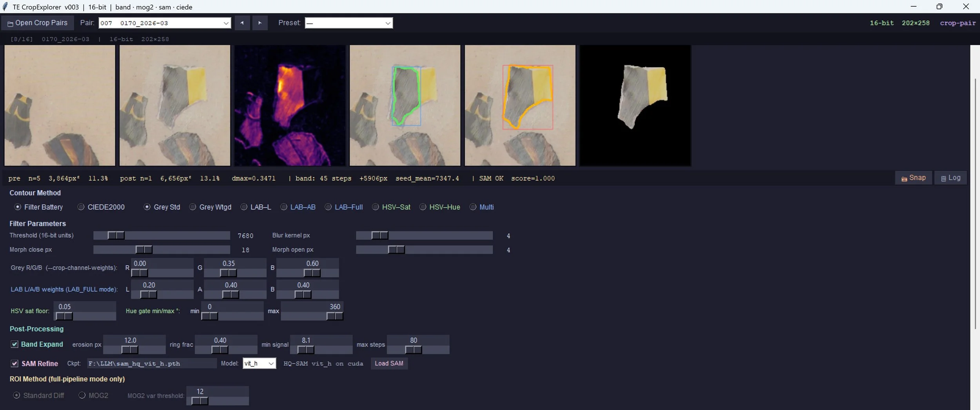The height and width of the screenshot is (410, 980).
Task: Adjust the Morph close px slider
Action: click(x=162, y=249)
